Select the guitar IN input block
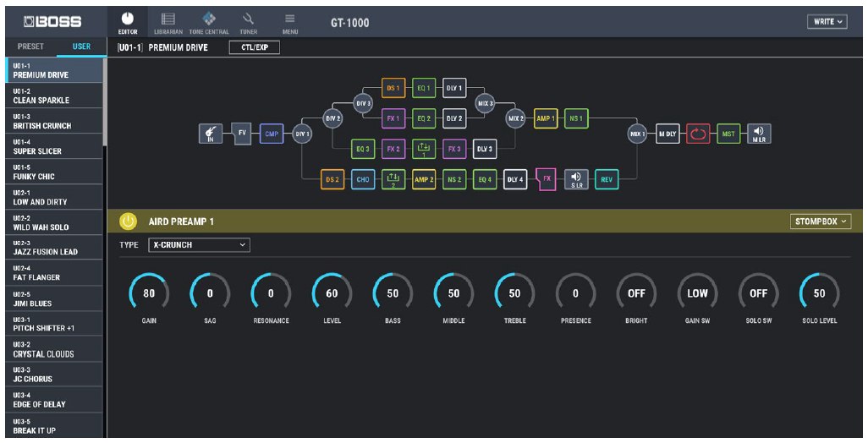 [211, 134]
